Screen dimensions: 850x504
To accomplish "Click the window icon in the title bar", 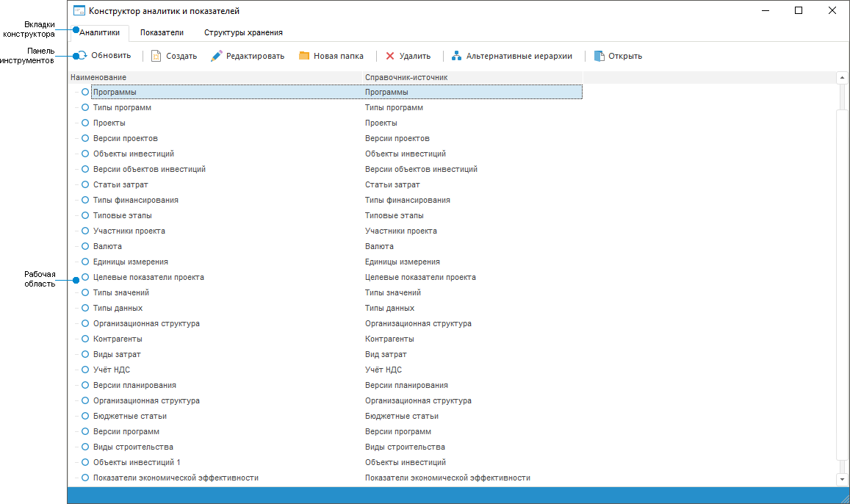I will click(x=79, y=11).
